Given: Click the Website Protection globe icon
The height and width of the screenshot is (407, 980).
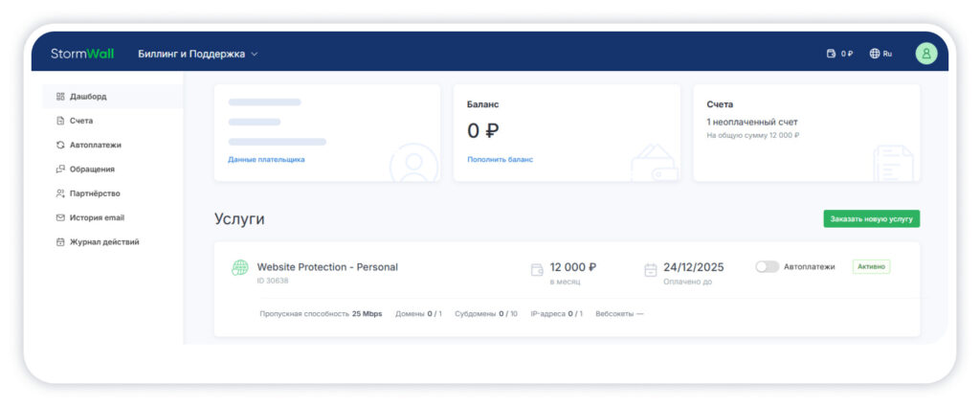Looking at the screenshot, I should (240, 268).
